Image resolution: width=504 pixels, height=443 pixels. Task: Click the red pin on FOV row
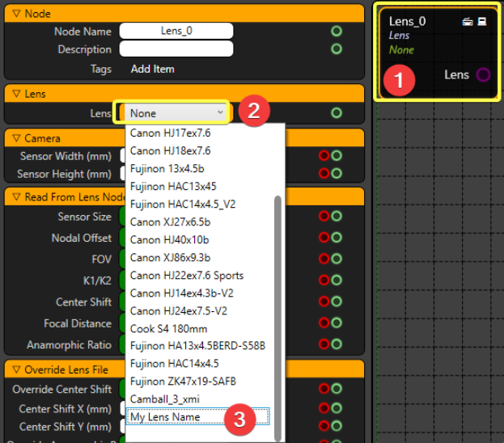point(324,259)
